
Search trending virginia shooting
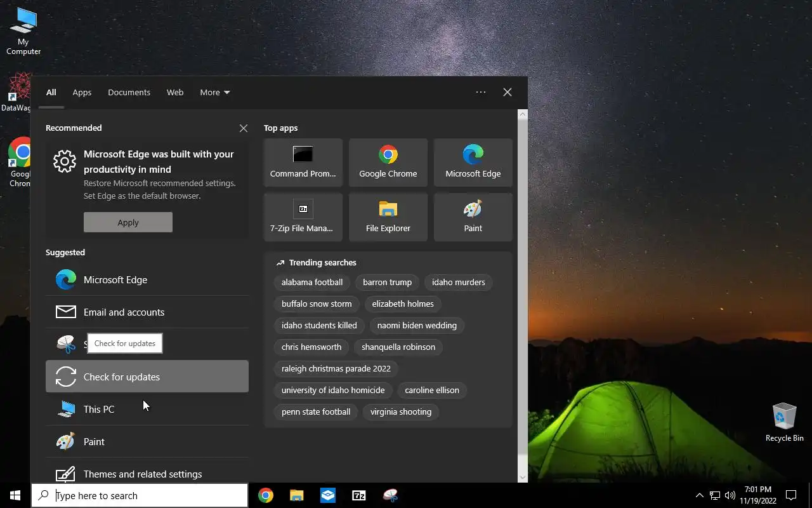coord(401,411)
